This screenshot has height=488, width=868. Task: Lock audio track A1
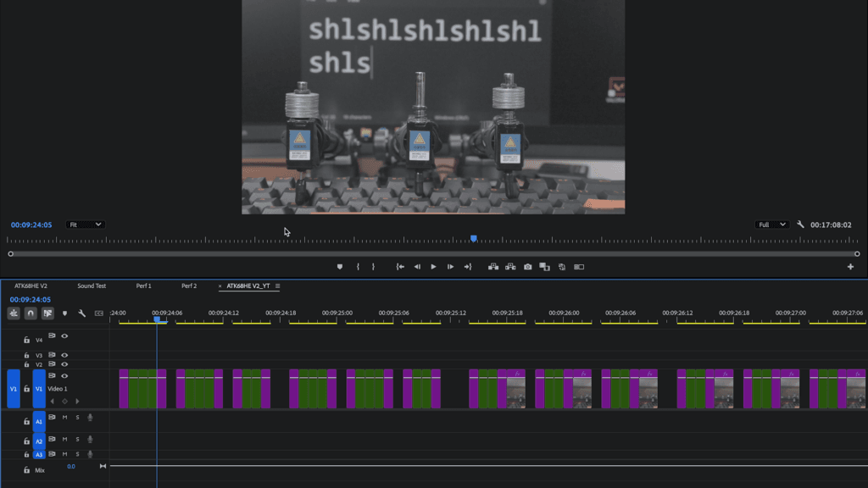point(26,422)
